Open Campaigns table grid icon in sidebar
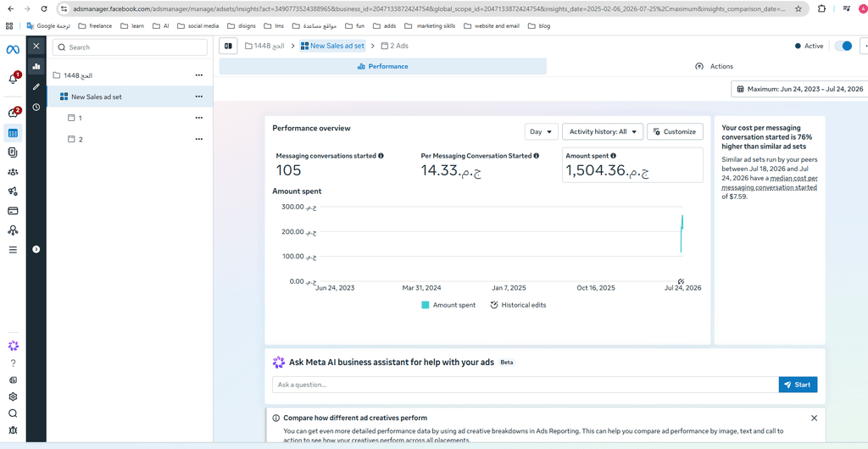This screenshot has width=868, height=449. point(13,133)
